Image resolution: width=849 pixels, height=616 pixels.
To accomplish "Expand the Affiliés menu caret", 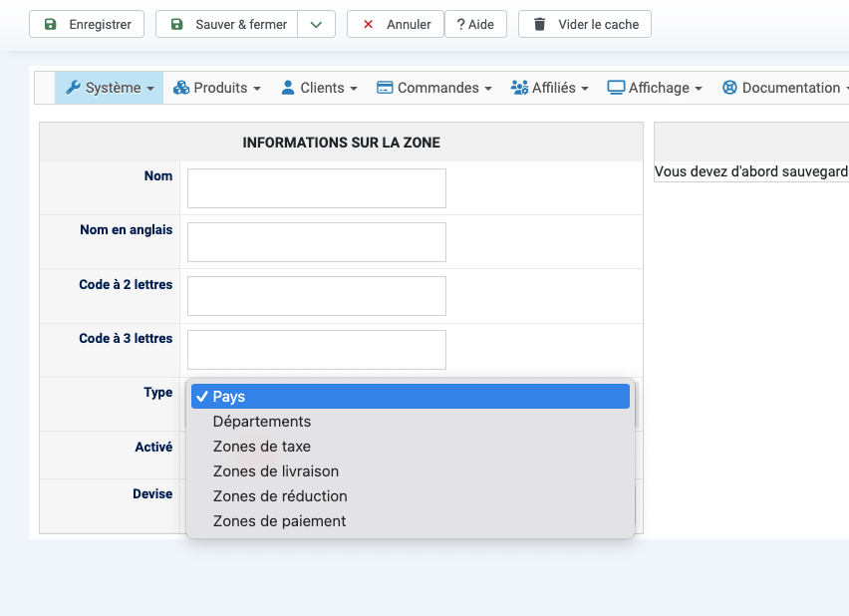I will point(585,89).
